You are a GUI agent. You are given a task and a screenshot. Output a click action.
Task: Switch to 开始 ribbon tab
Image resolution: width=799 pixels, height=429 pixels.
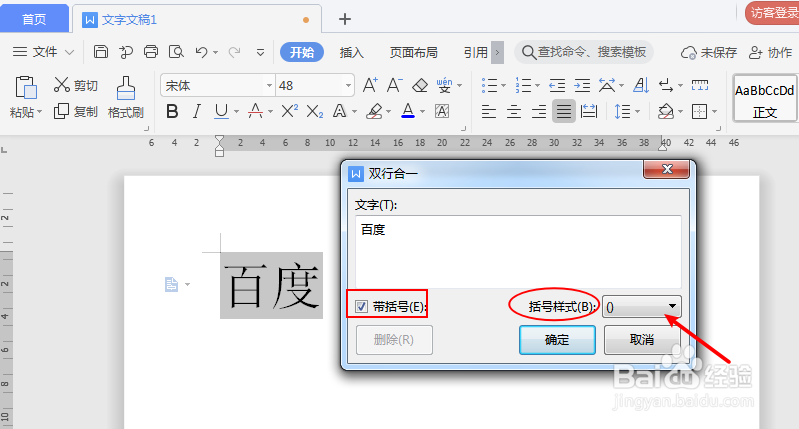click(302, 52)
